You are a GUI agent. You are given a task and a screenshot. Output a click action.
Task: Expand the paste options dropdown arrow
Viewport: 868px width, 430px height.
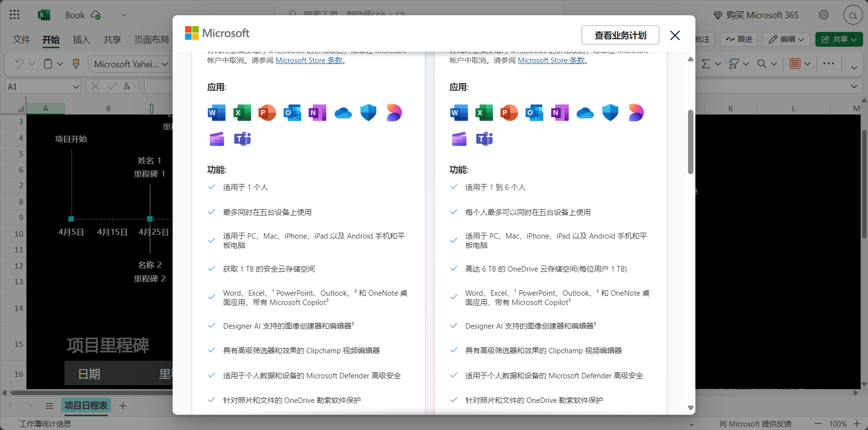[x=60, y=63]
